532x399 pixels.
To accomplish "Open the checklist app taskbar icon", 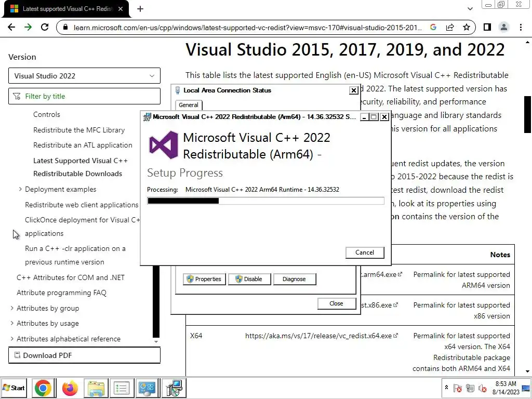I will click(122, 388).
